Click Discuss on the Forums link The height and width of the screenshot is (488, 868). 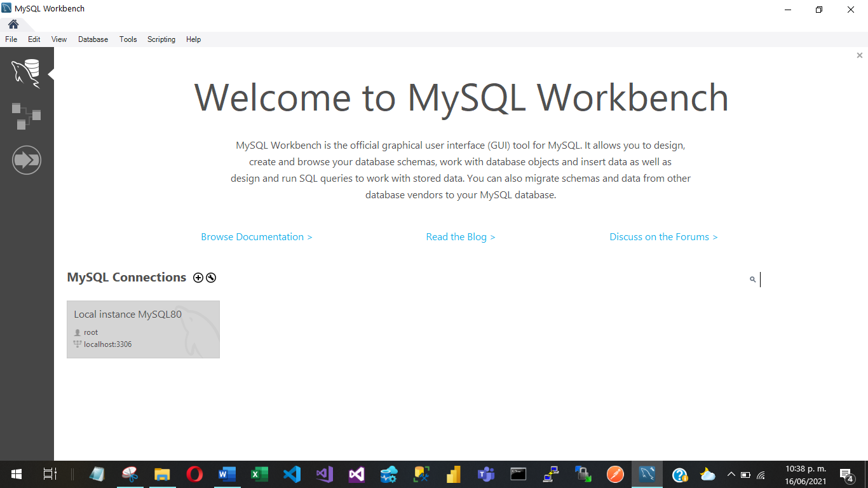tap(663, 237)
